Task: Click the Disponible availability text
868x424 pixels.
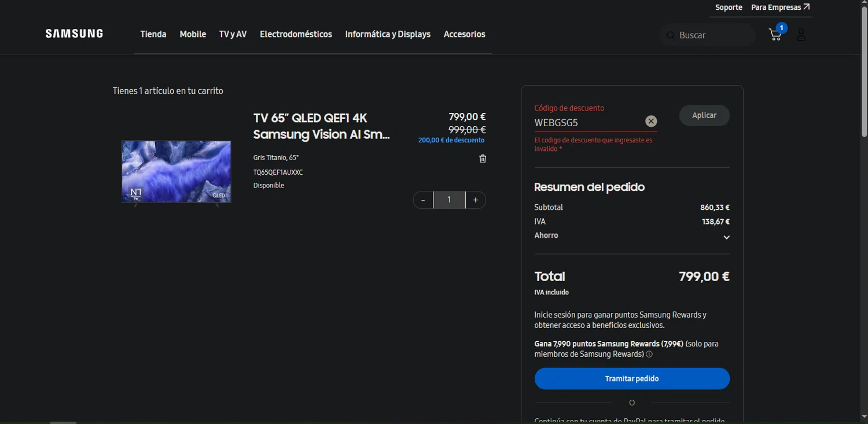Action: (269, 186)
